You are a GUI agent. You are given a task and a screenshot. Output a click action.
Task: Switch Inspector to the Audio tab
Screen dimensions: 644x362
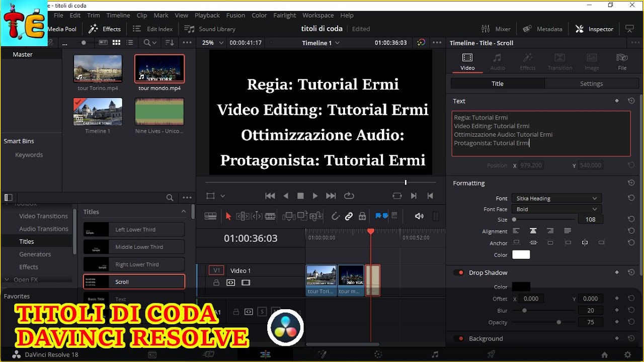[497, 62]
